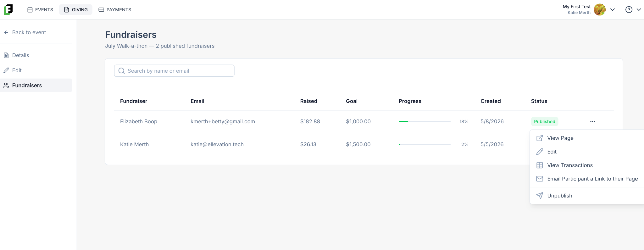This screenshot has width=644, height=250.
Task: Switch to the Payments tab
Action: pos(115,9)
